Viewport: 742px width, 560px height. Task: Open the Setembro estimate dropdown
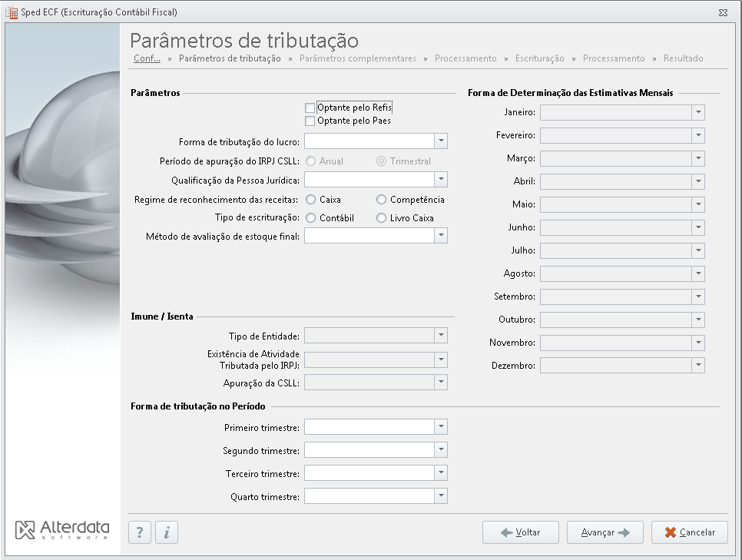(x=698, y=297)
